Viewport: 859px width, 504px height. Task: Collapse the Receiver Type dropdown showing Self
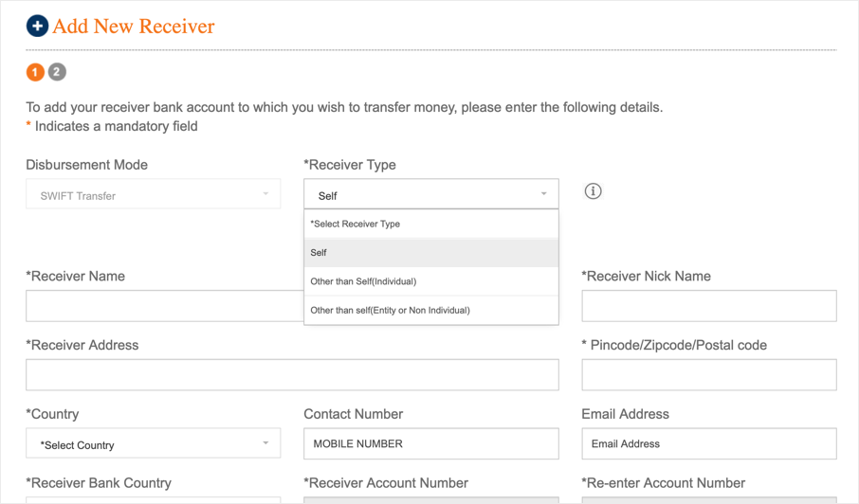coord(430,194)
